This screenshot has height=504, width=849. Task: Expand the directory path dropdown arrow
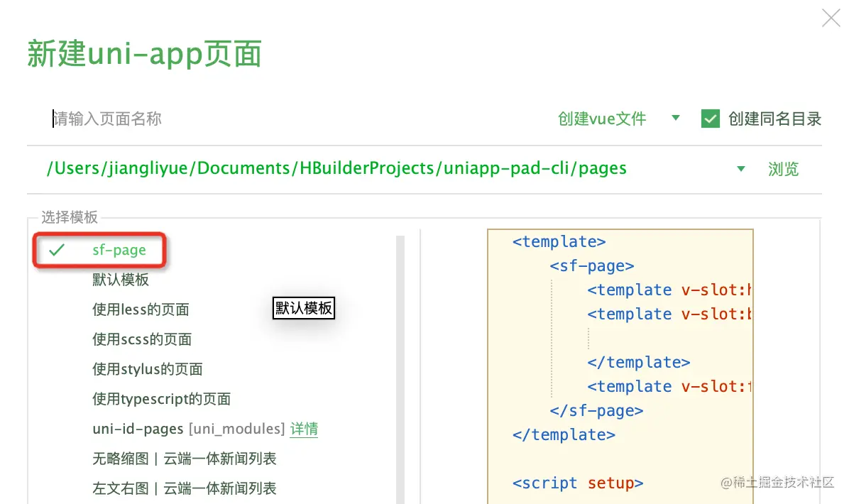pos(740,169)
